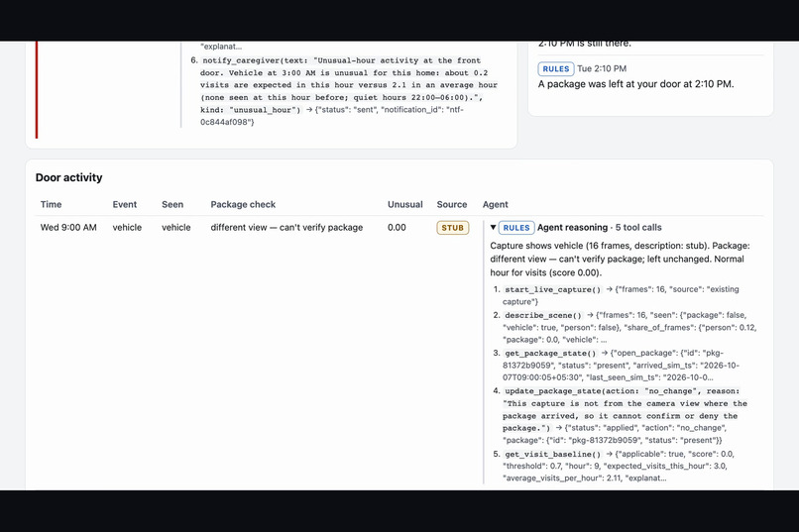This screenshot has width=799, height=532.
Task: Select the Source column header
Action: 451,205
